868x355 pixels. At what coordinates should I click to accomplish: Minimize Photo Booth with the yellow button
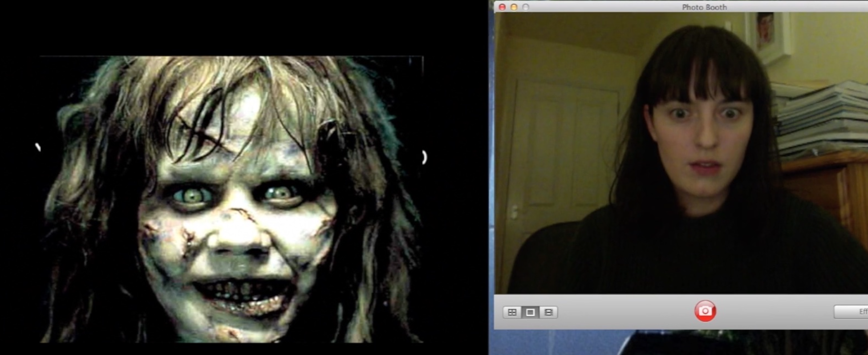point(514,7)
